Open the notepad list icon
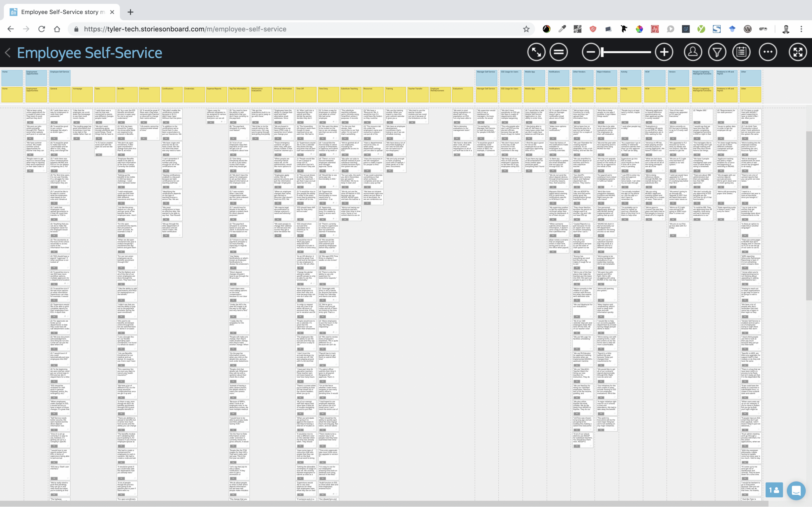812x507 pixels. [741, 52]
